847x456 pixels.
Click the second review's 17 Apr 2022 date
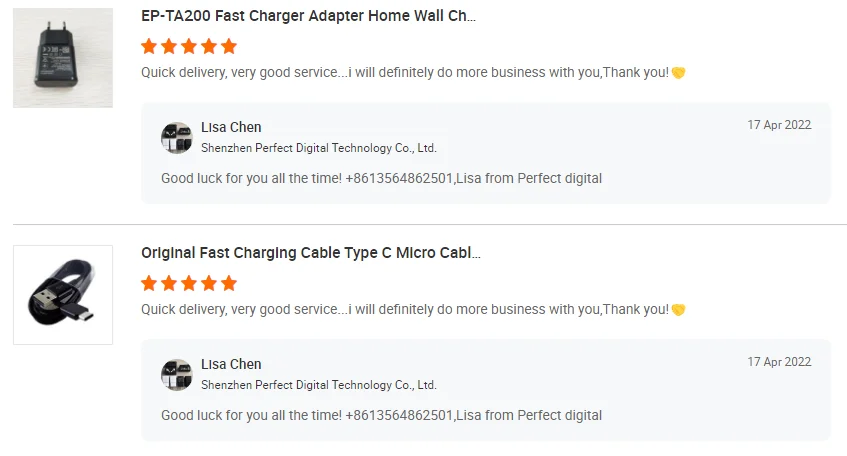(779, 362)
